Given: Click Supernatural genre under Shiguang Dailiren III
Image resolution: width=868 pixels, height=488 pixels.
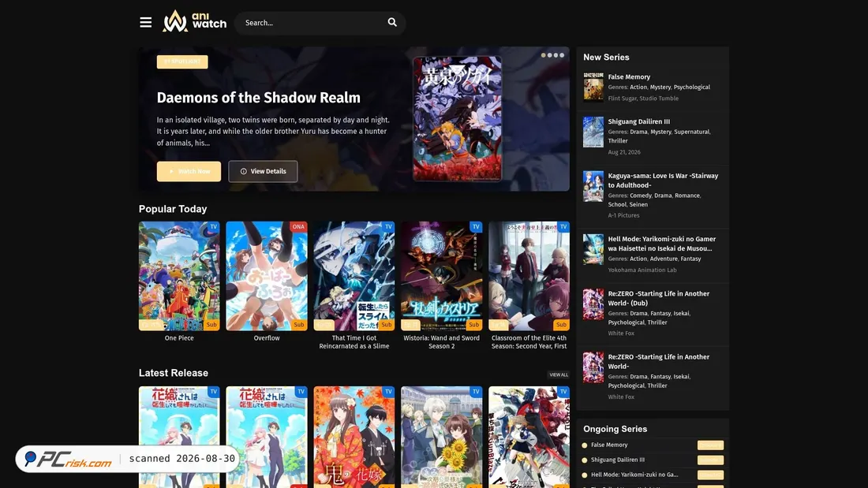Looking at the screenshot, I should click(691, 132).
